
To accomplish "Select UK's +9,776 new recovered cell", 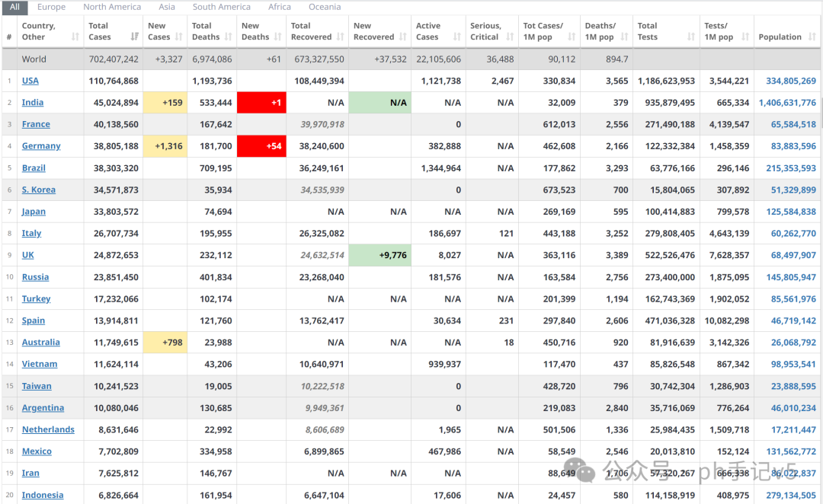I will (380, 255).
